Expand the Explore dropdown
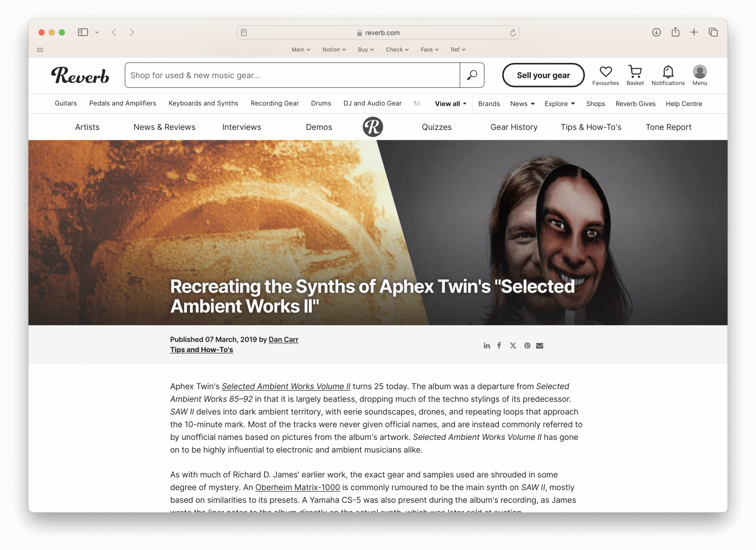The height and width of the screenshot is (550, 756). 560,104
